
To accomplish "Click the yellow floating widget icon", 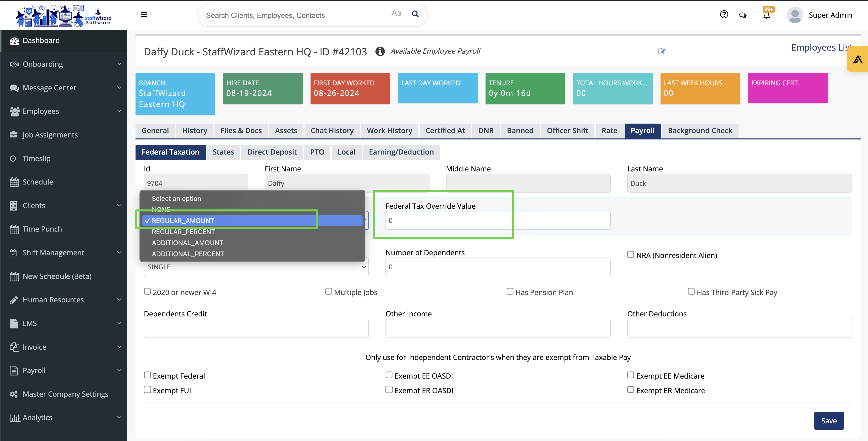I will [x=857, y=60].
